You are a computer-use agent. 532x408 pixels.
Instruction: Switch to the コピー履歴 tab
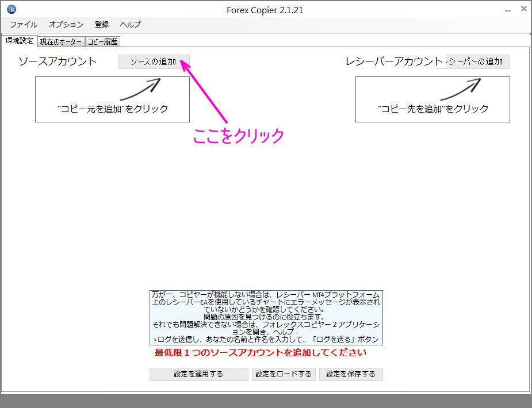(102, 41)
